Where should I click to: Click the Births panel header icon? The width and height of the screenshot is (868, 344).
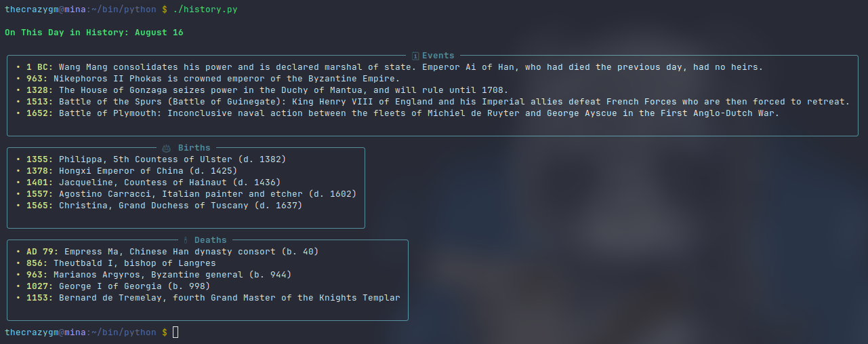[x=167, y=148]
